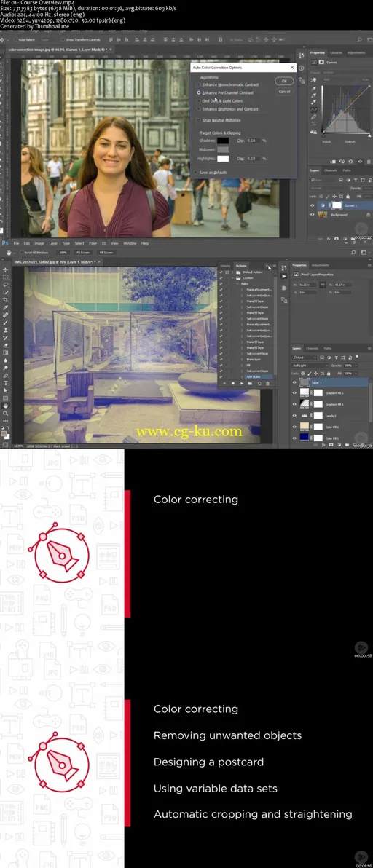The height and width of the screenshot is (868, 373).
Task: Switch to the History tab
Action: pos(225,266)
